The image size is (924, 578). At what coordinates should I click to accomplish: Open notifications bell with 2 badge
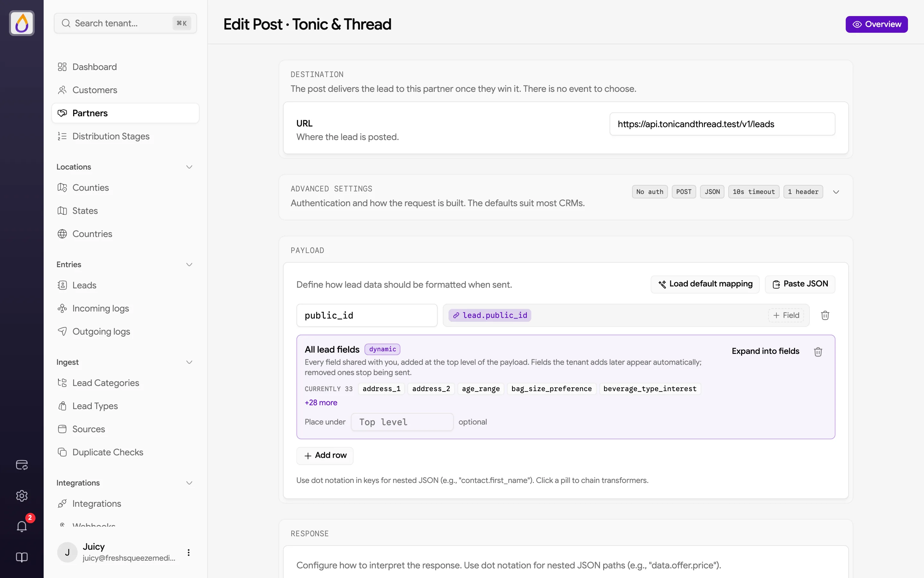point(22,526)
